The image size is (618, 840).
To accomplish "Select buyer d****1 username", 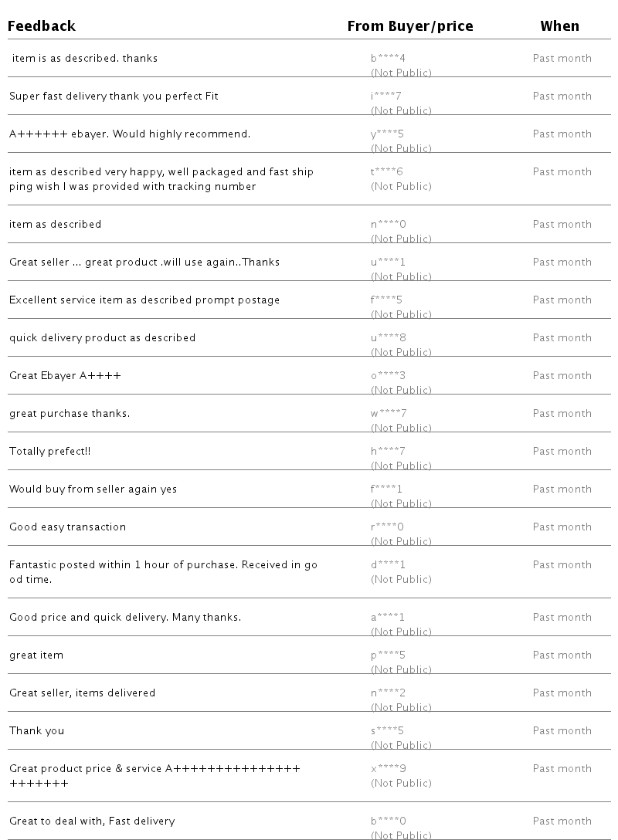I will (x=388, y=564).
